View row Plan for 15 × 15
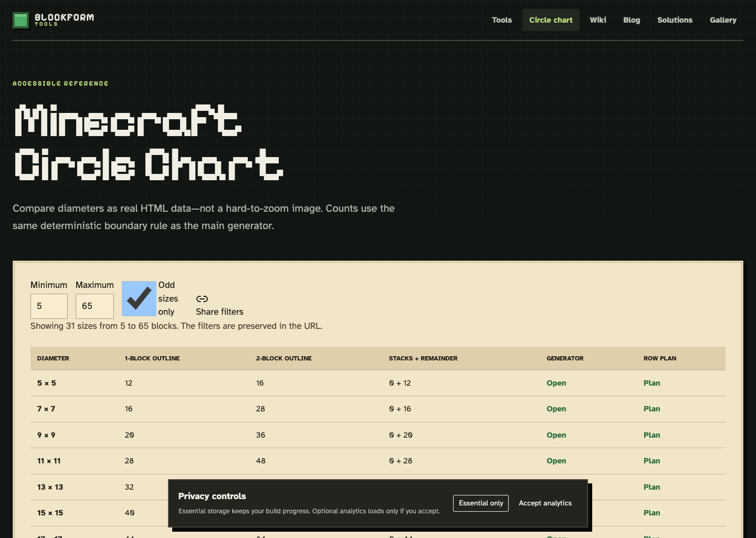The width and height of the screenshot is (756, 538). (652, 513)
